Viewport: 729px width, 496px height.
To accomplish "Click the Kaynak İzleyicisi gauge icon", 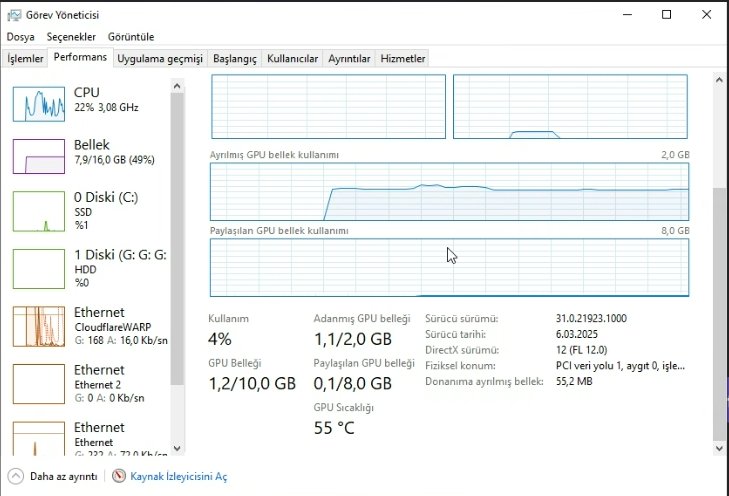I will pyautogui.click(x=120, y=477).
